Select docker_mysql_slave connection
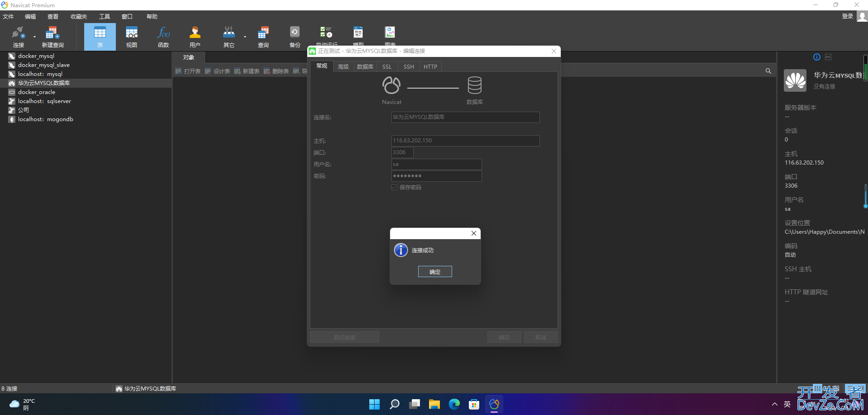This screenshot has width=868, height=415. coord(43,65)
